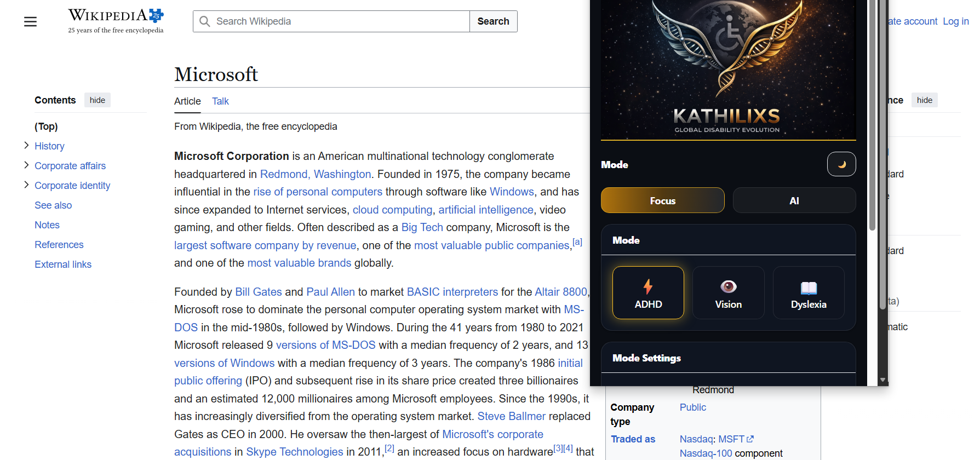Open History contents link
This screenshot has height=460, width=980.
coord(49,146)
